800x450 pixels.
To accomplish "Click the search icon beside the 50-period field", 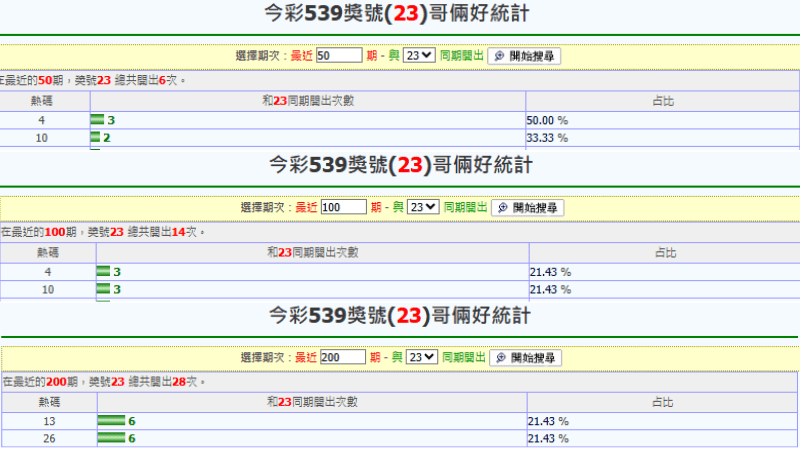I will pos(499,56).
